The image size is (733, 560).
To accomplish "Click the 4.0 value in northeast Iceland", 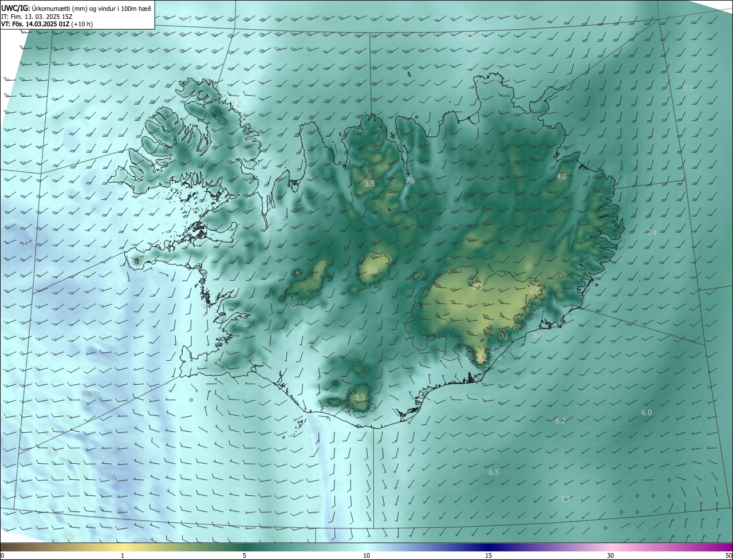I will point(562,176).
